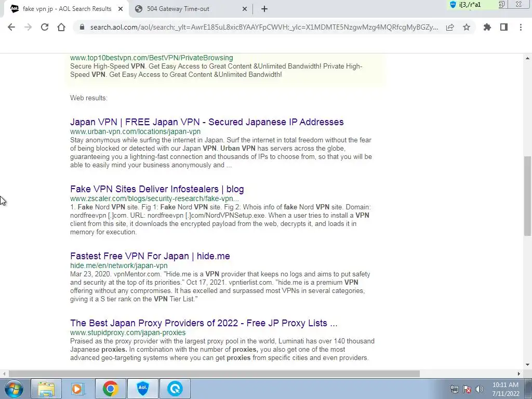Open the browser home page
Screen dimensions: 532x399
coord(61,27)
